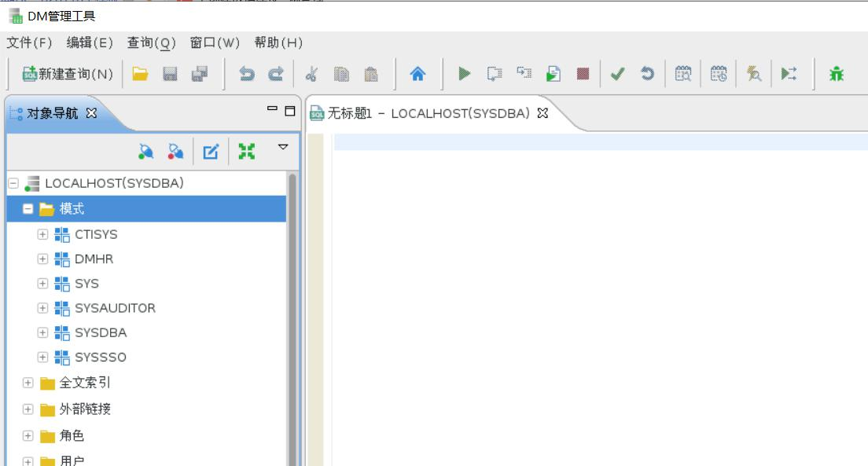
Task: Click the Undo arrow icon
Action: tap(246, 74)
